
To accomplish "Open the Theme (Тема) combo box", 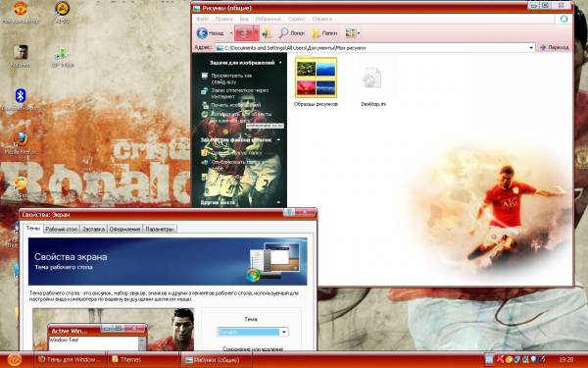I will pyautogui.click(x=253, y=332).
